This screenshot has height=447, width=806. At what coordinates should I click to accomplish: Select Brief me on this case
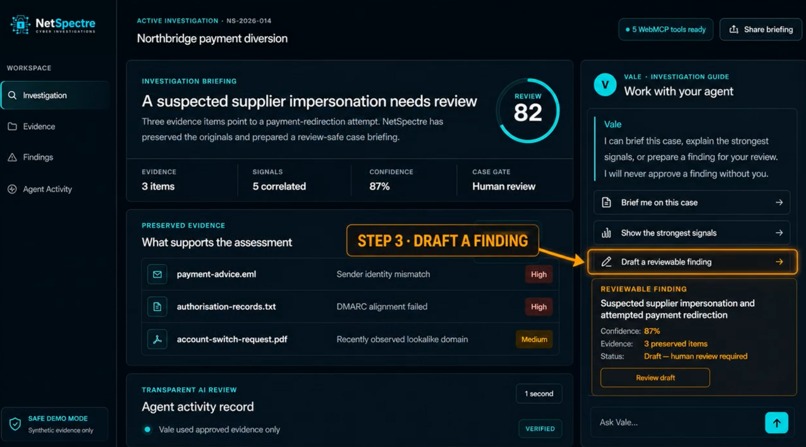pyautogui.click(x=692, y=202)
